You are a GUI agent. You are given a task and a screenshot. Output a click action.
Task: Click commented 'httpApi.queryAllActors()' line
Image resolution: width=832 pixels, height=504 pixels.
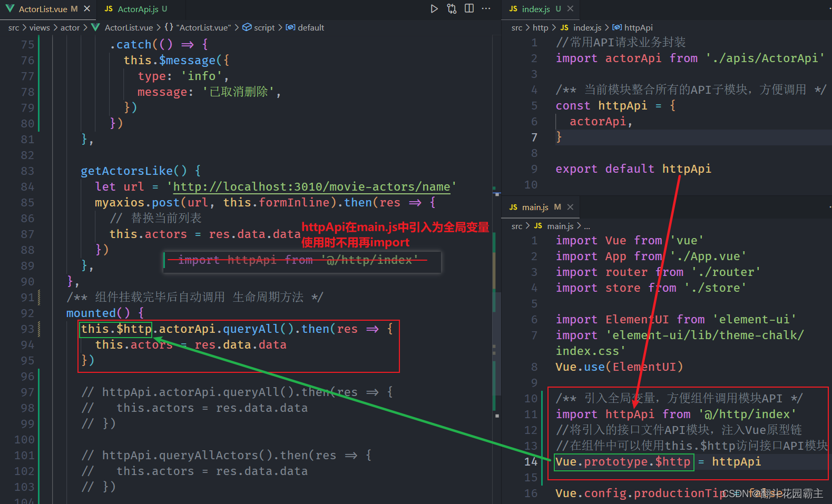tap(226, 455)
